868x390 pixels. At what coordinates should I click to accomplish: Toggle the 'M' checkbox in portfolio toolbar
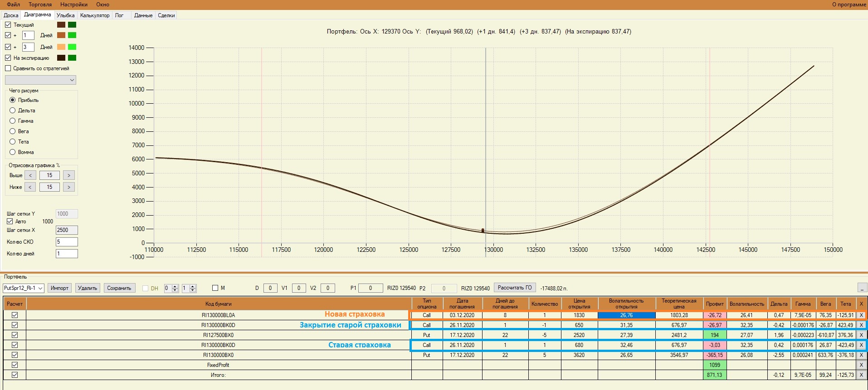tap(215, 288)
